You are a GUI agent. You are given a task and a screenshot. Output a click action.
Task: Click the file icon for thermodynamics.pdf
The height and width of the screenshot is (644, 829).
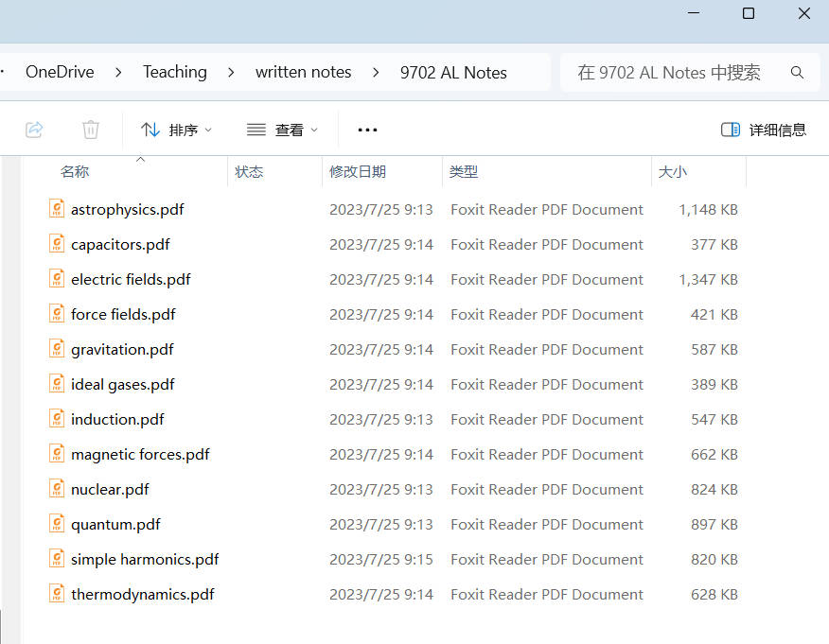[57, 594]
